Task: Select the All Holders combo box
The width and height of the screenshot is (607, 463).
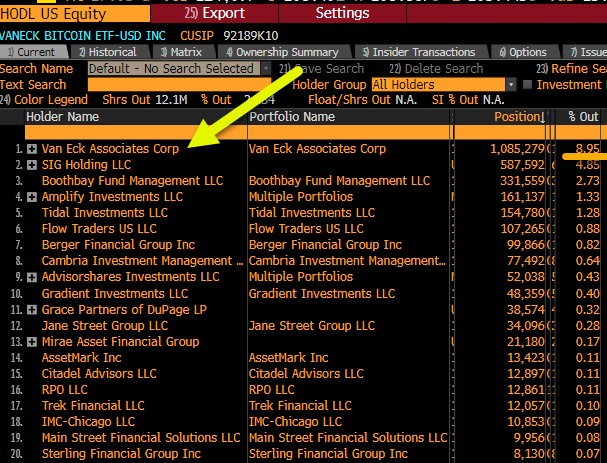Action: [x=439, y=85]
